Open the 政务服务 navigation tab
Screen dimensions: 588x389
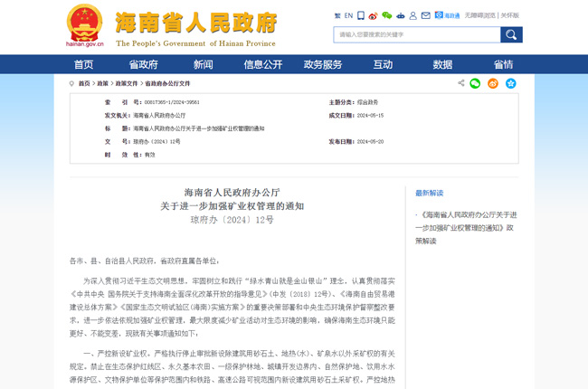tap(323, 64)
